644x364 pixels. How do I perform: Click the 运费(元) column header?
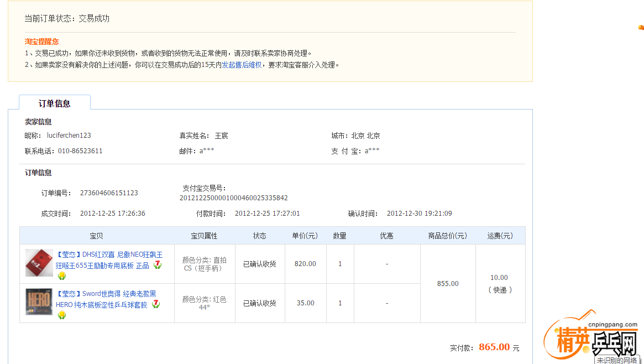[500, 236]
